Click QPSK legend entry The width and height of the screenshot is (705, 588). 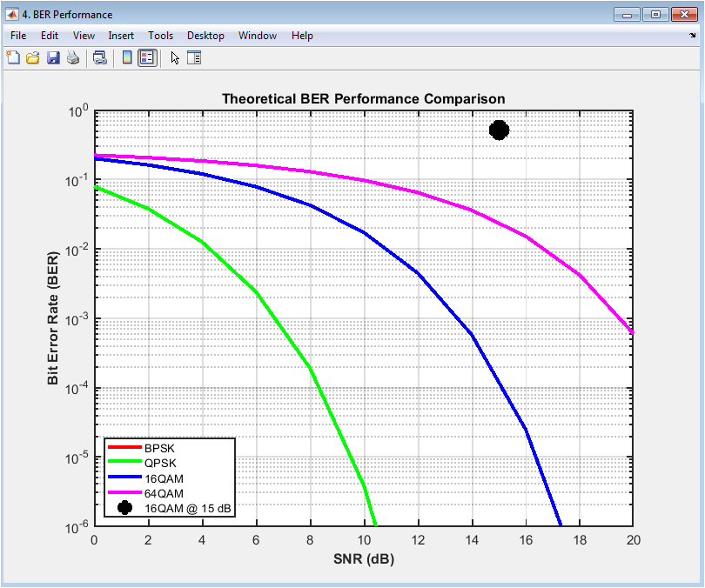click(160, 463)
